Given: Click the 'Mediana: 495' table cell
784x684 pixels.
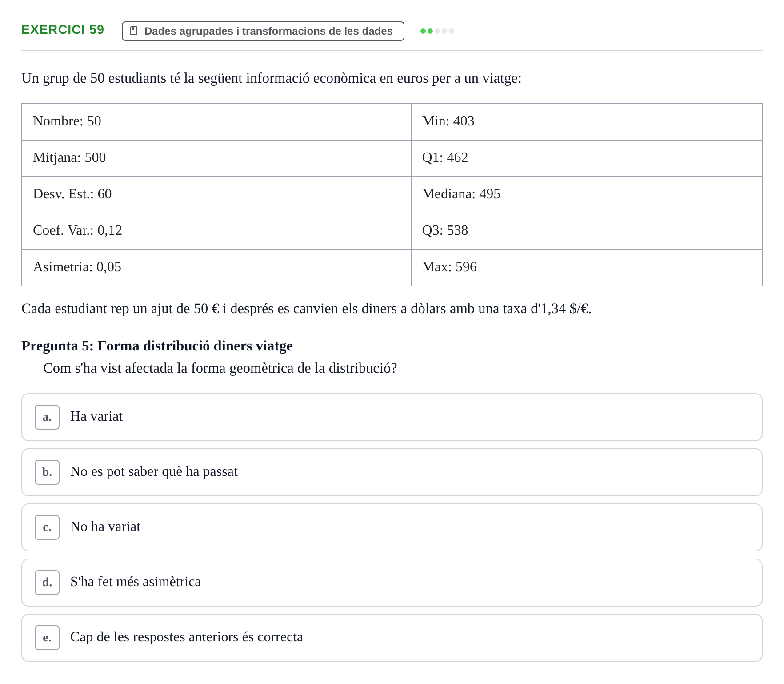Looking at the screenshot, I should (x=587, y=195).
